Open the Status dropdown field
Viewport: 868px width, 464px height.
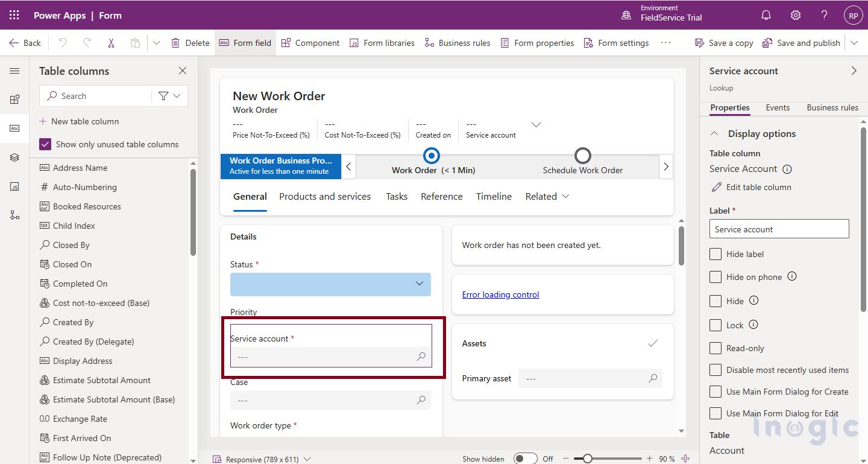coord(330,284)
